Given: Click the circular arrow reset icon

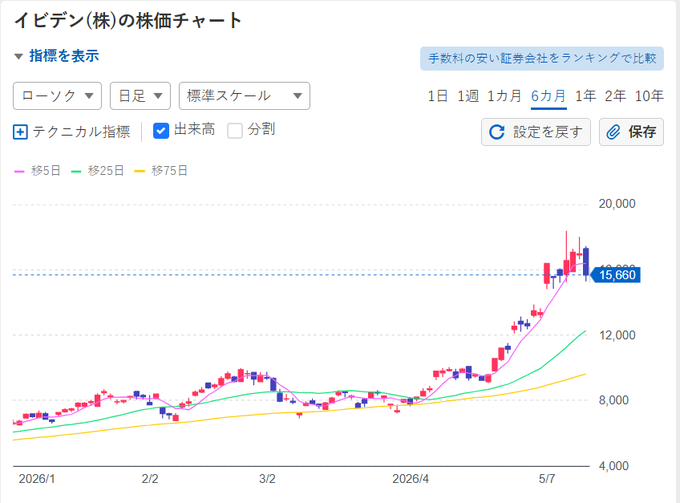Looking at the screenshot, I should [497, 132].
